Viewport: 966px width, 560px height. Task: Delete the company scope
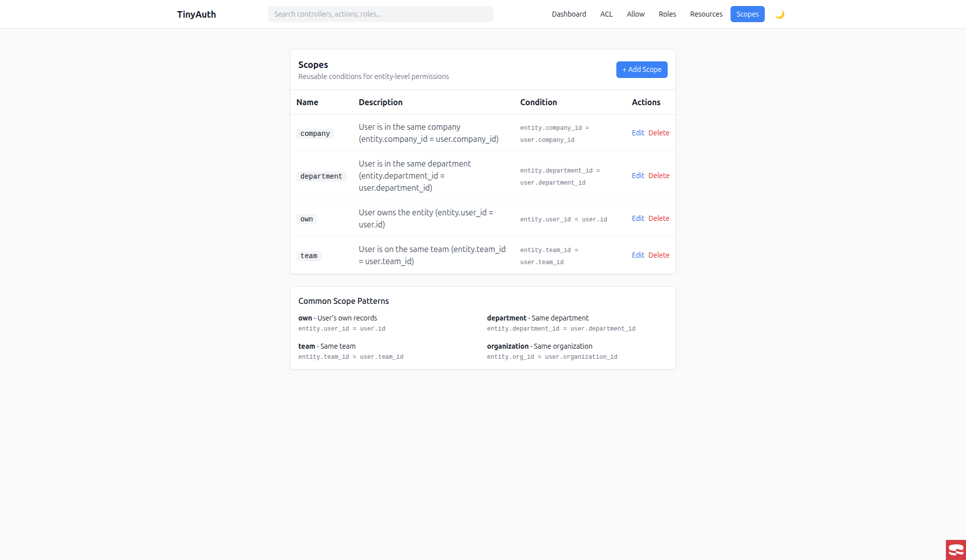pos(659,133)
